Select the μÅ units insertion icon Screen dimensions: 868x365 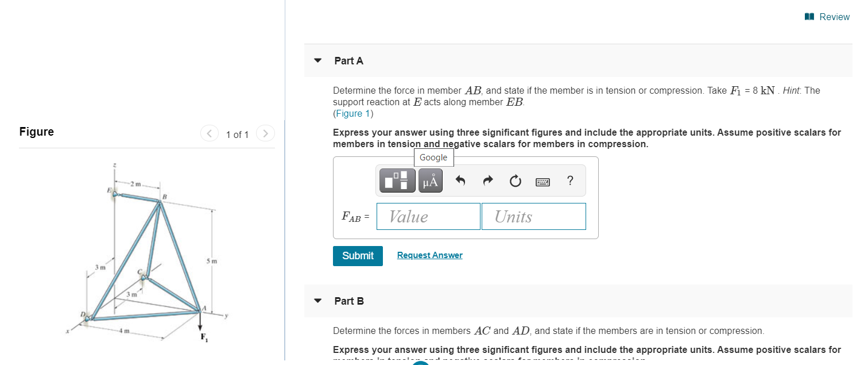(430, 180)
